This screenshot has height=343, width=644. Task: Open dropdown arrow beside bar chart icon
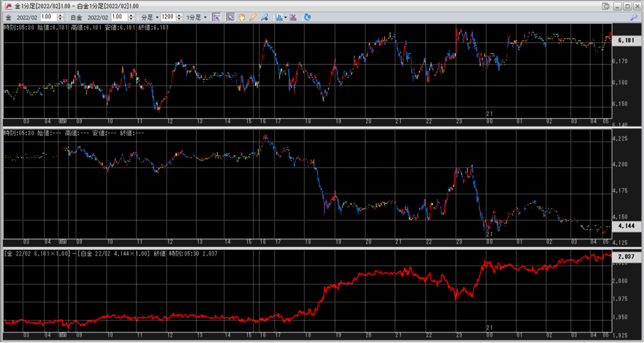pyautogui.click(x=286, y=17)
